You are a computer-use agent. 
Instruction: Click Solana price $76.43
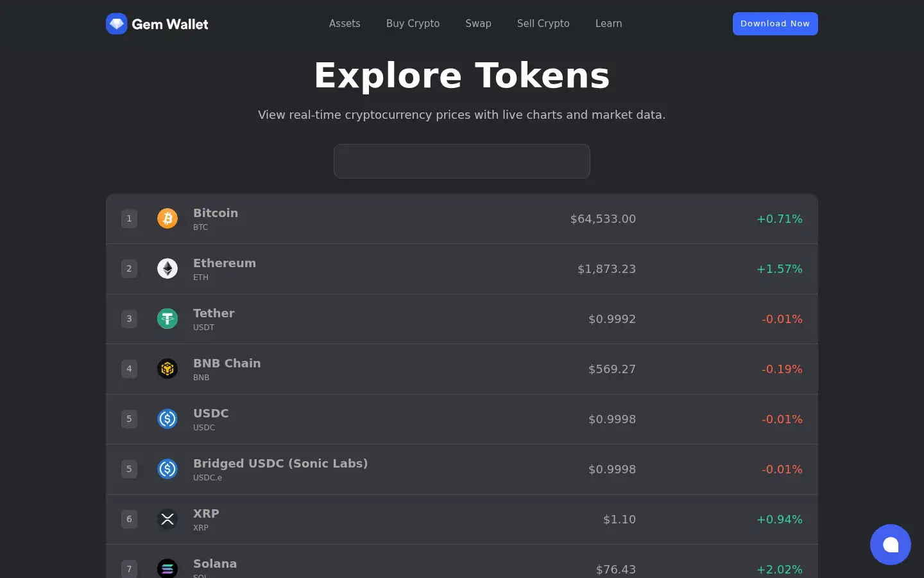point(616,569)
